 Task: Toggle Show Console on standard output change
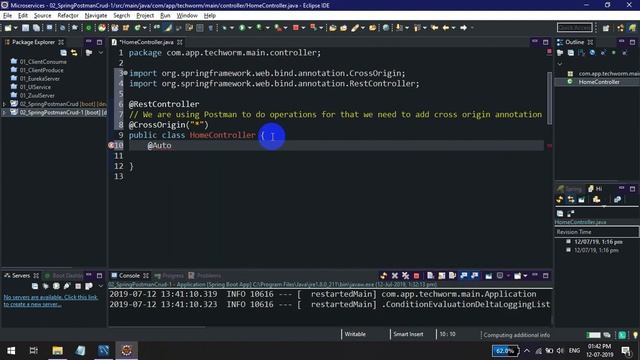pyautogui.click(x=464, y=276)
